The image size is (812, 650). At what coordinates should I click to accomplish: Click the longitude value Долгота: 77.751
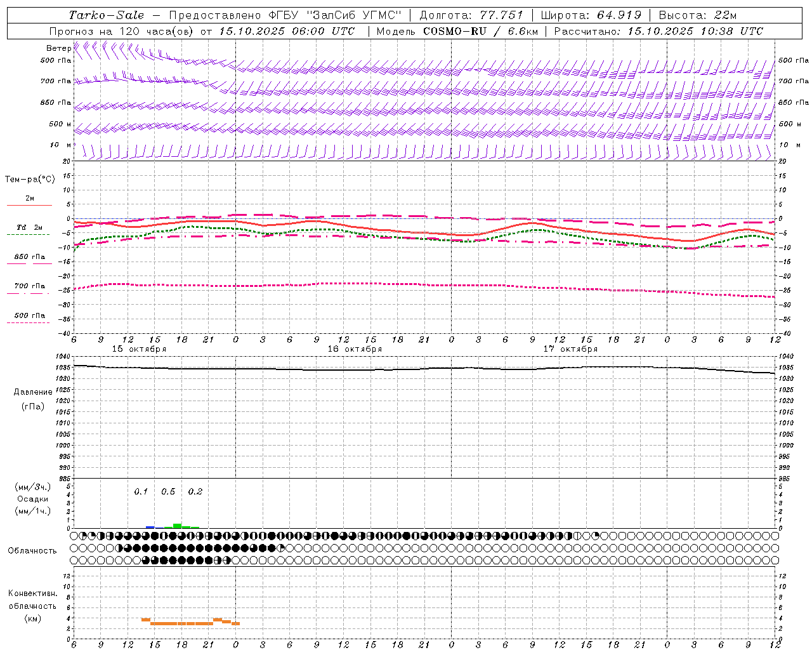(471, 15)
